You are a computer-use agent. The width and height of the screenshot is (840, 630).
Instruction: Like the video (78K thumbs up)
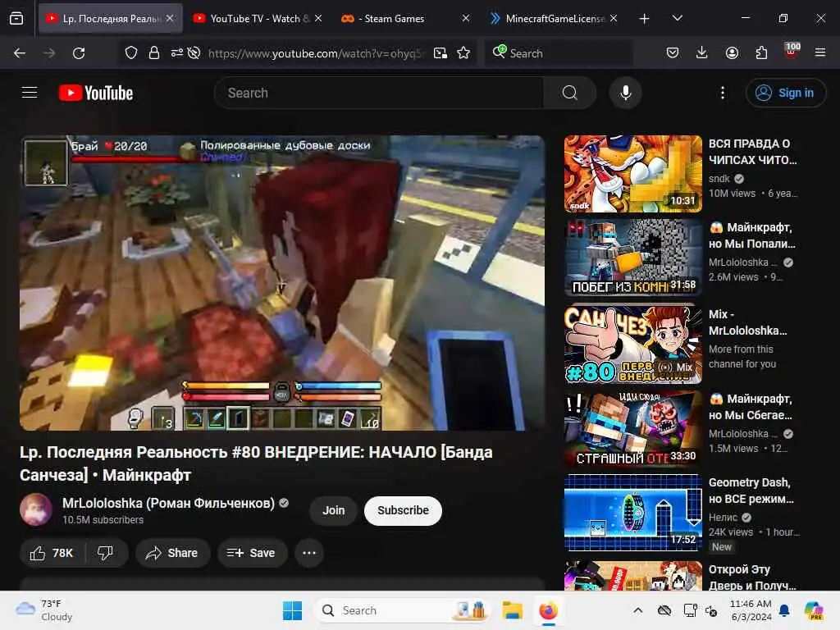tap(52, 553)
